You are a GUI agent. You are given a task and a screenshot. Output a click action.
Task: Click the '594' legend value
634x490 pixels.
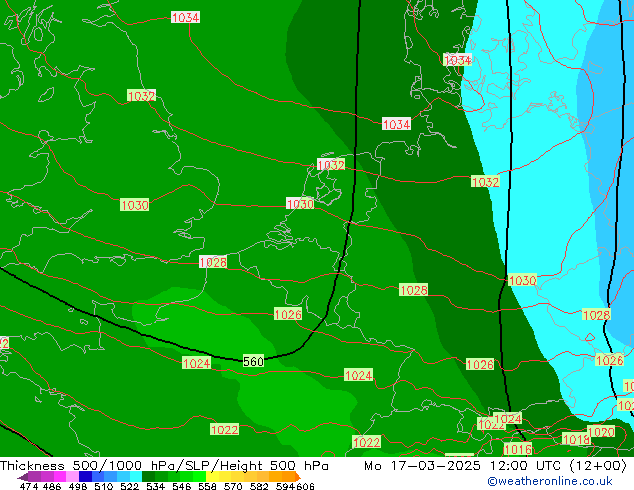(x=285, y=486)
